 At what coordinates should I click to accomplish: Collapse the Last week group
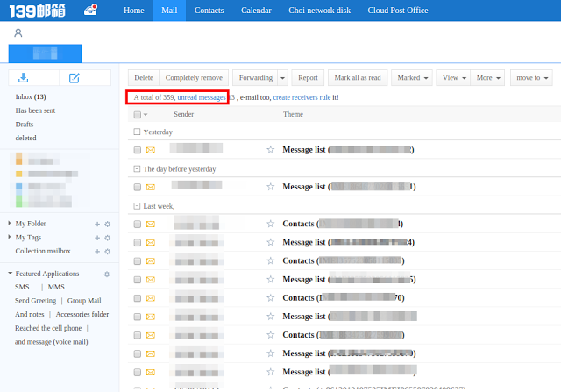click(137, 206)
